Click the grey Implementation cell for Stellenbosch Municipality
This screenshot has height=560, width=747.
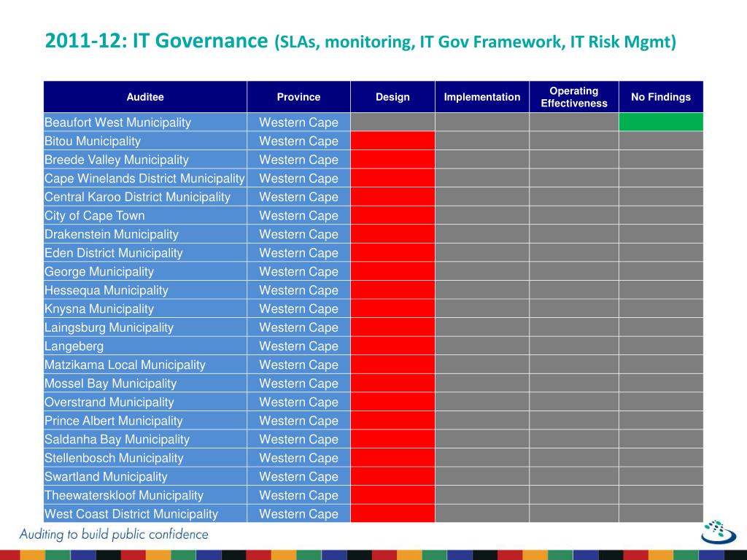coord(482,458)
